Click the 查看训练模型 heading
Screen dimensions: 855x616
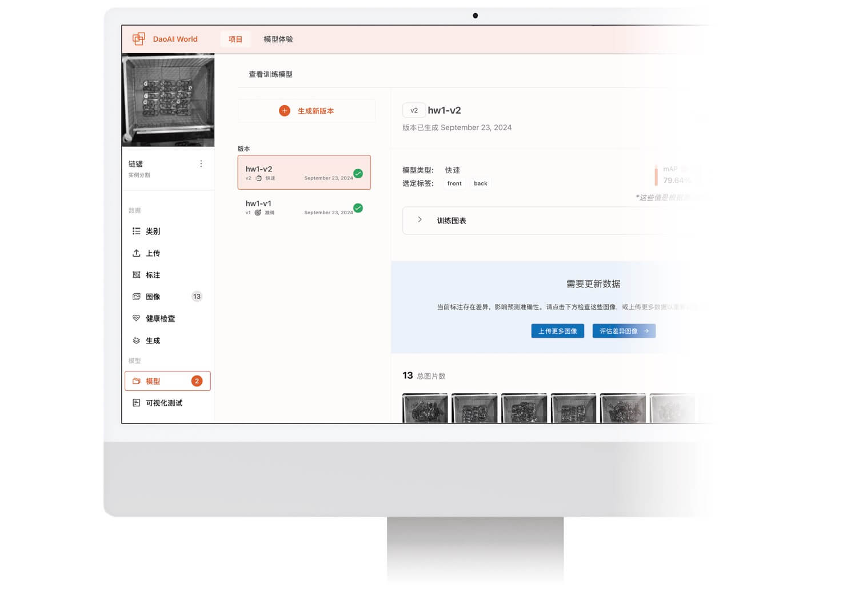coord(271,74)
